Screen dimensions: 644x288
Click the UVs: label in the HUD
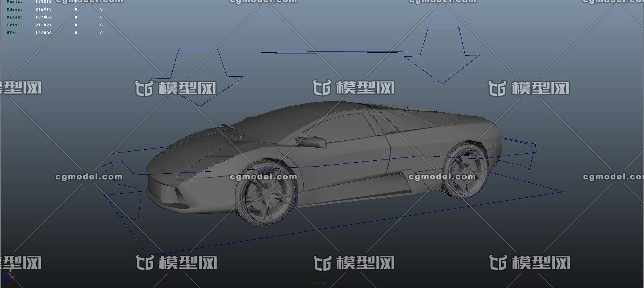pos(12,33)
